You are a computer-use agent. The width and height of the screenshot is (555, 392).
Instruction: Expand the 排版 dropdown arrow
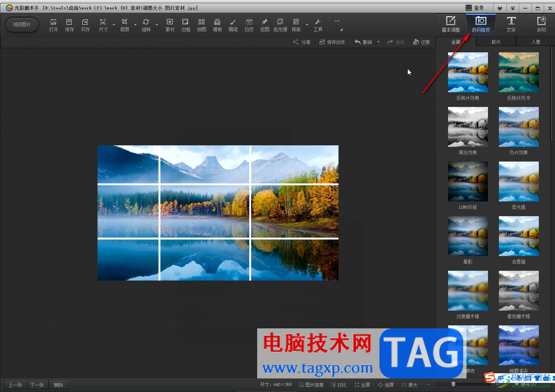pos(307,25)
